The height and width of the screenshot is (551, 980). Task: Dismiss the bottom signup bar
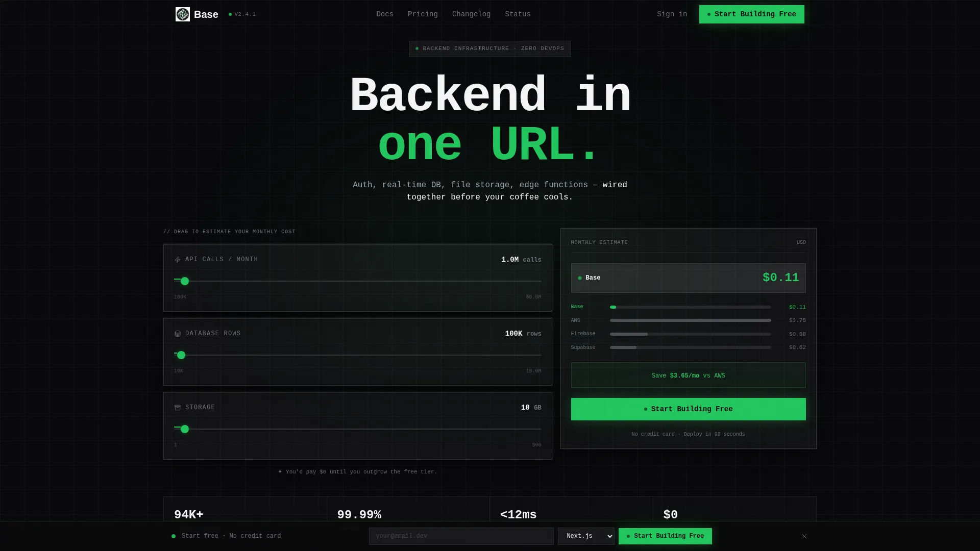(804, 536)
